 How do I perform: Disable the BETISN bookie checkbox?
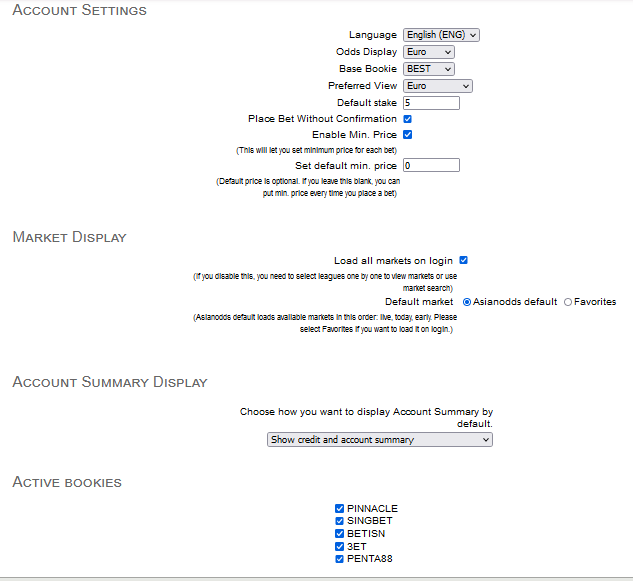(x=340, y=534)
